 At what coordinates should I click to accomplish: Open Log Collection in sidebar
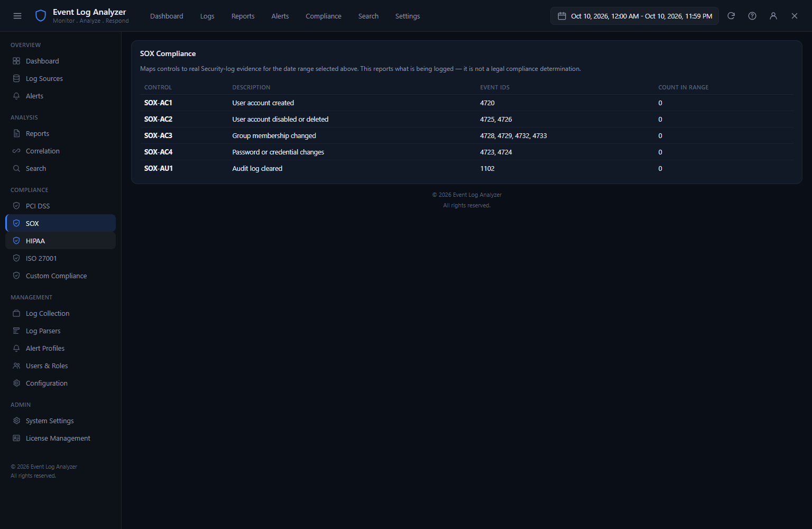[x=60, y=313]
